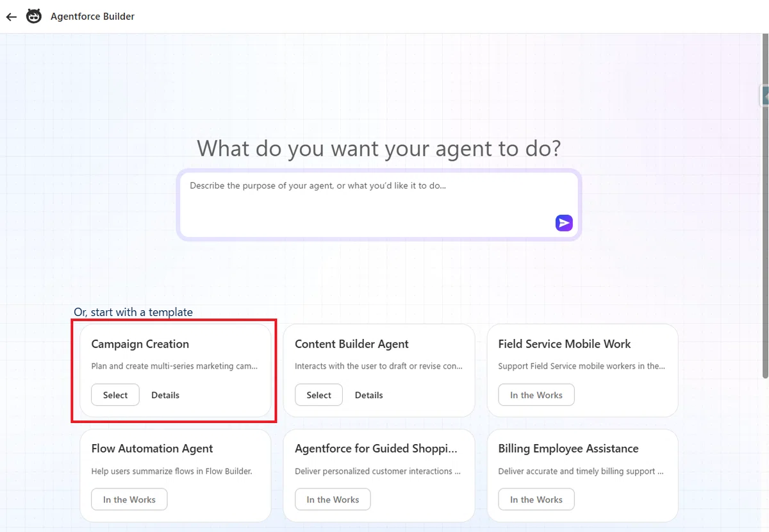Click the Field Service Mobile Work title
This screenshot has height=532, width=769.
(565, 344)
